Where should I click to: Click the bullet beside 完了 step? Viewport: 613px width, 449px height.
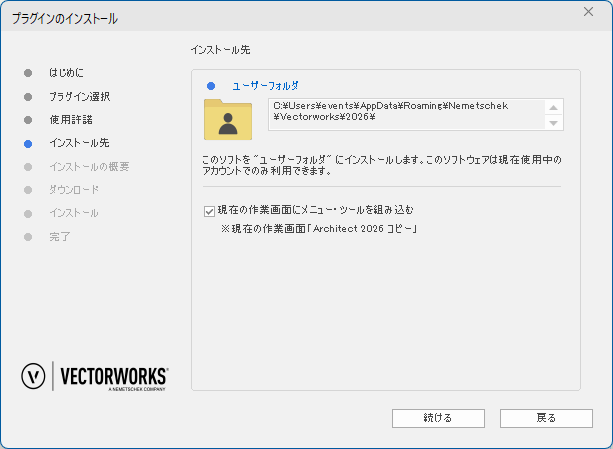click(x=28, y=237)
